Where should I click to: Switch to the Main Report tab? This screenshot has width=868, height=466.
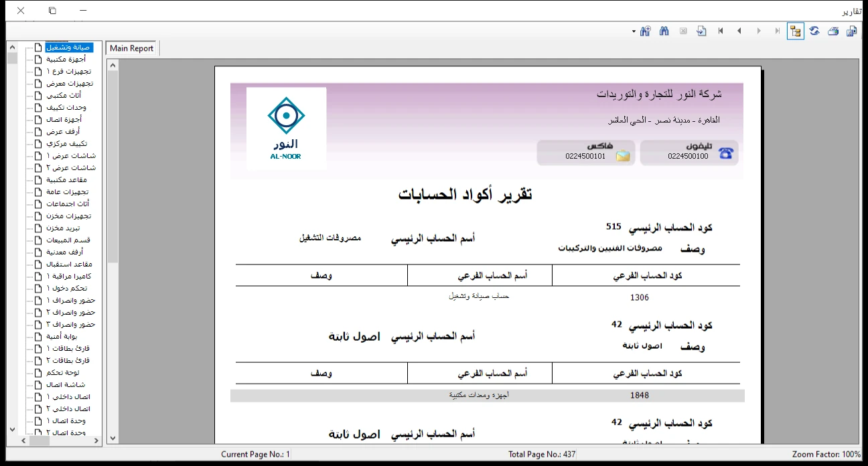132,48
